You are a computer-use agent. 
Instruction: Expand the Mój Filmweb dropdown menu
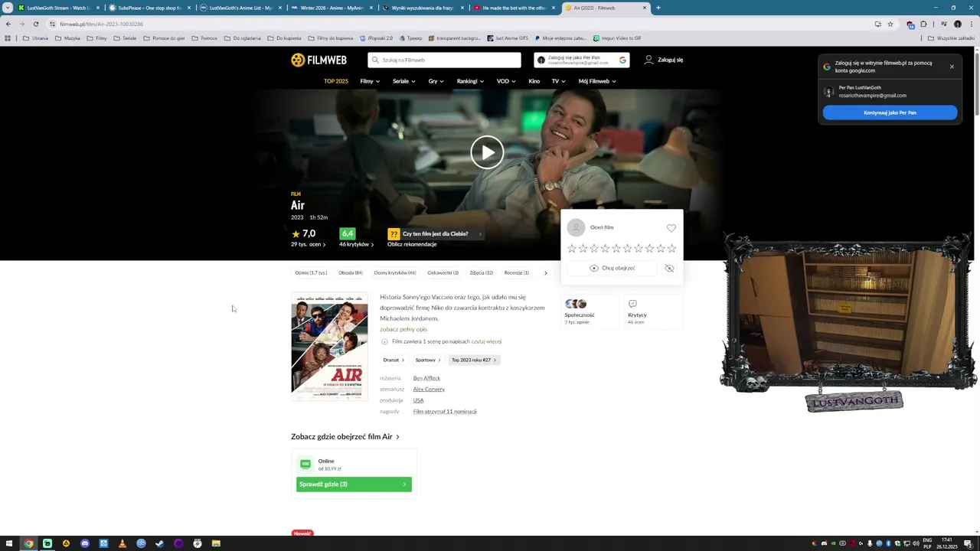pos(597,81)
